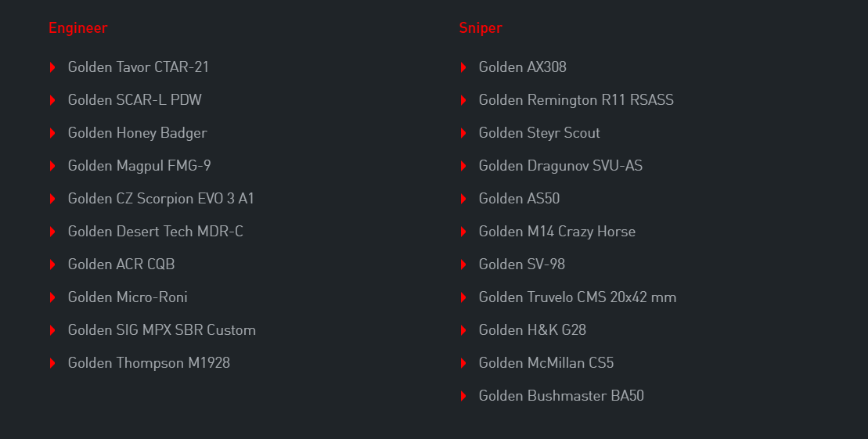This screenshot has height=439, width=868.
Task: Select Golden M14 Crazy Horse text
Action: tap(557, 232)
